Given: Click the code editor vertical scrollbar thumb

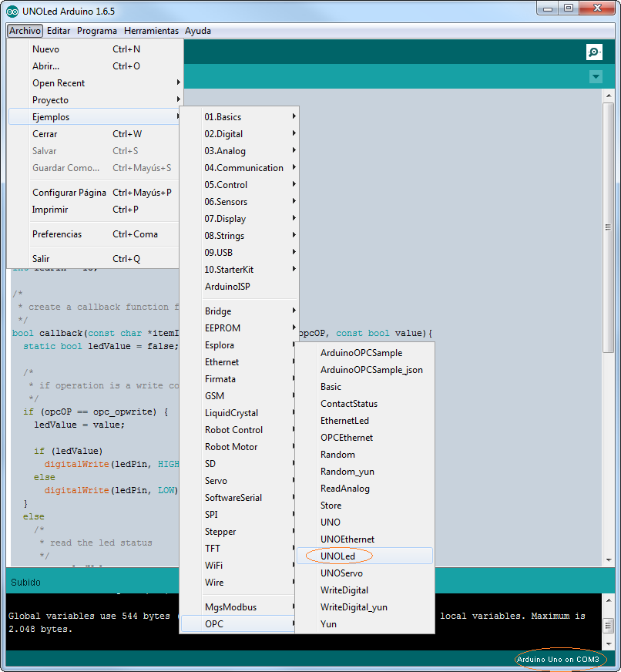Looking at the screenshot, I should (x=608, y=227).
